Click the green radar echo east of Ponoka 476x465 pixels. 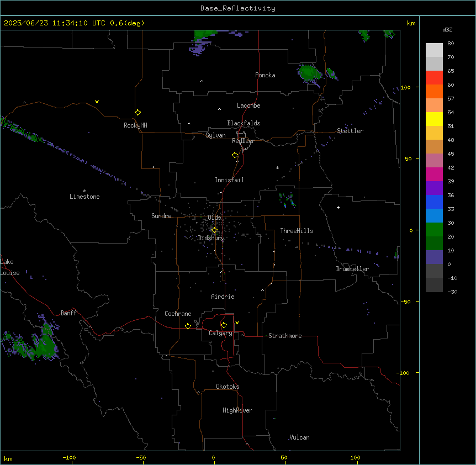tap(309, 73)
